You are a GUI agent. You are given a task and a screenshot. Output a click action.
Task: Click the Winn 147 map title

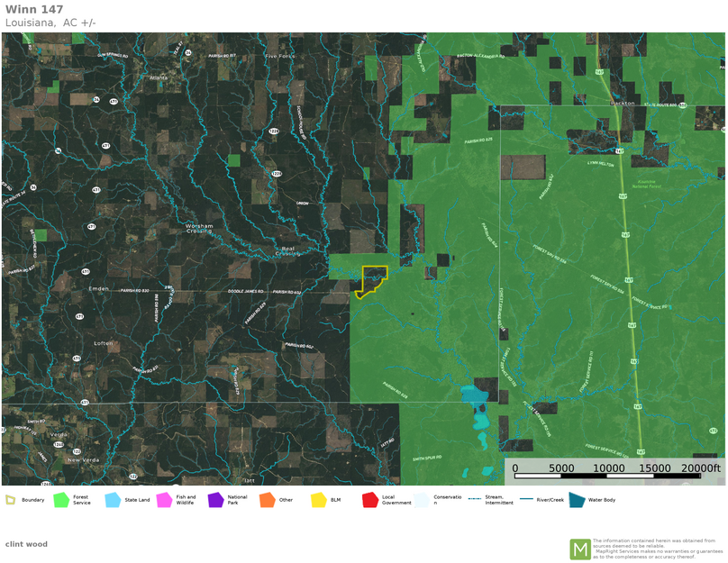click(34, 10)
